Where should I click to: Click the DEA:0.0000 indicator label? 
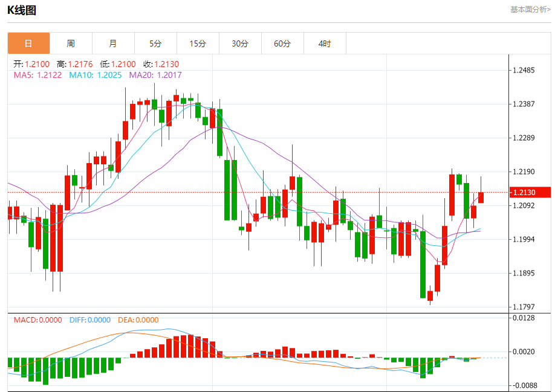[x=138, y=320]
